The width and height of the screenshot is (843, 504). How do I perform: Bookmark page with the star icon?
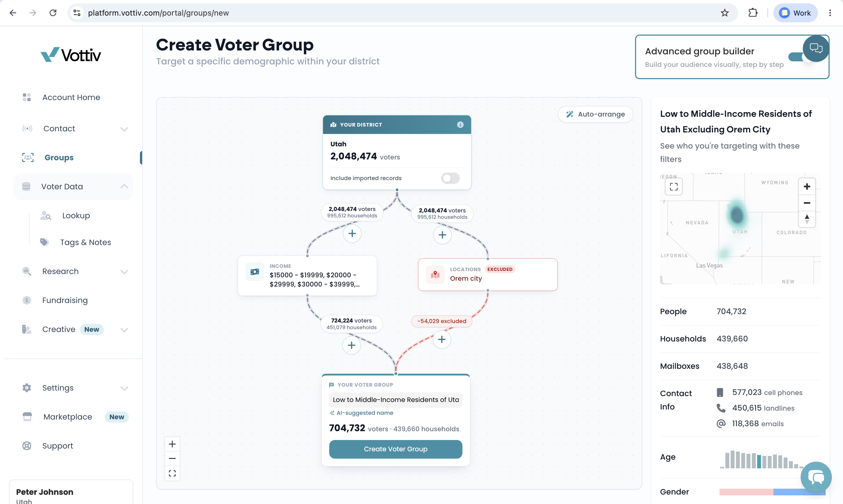pos(725,13)
